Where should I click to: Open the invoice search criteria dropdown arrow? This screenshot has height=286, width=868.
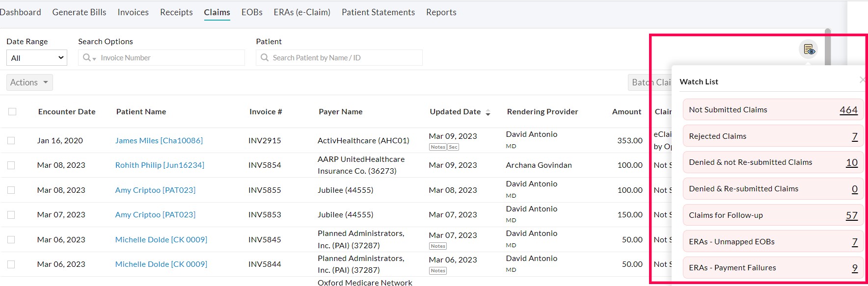(93, 59)
